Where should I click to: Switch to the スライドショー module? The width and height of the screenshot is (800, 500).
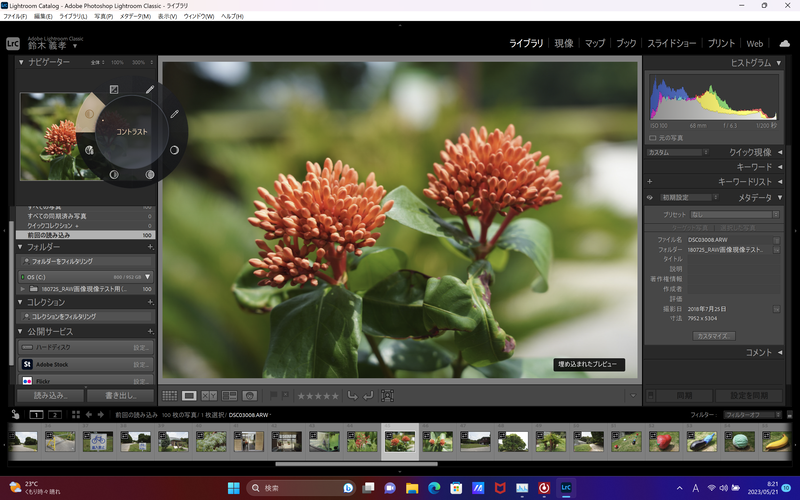click(671, 43)
